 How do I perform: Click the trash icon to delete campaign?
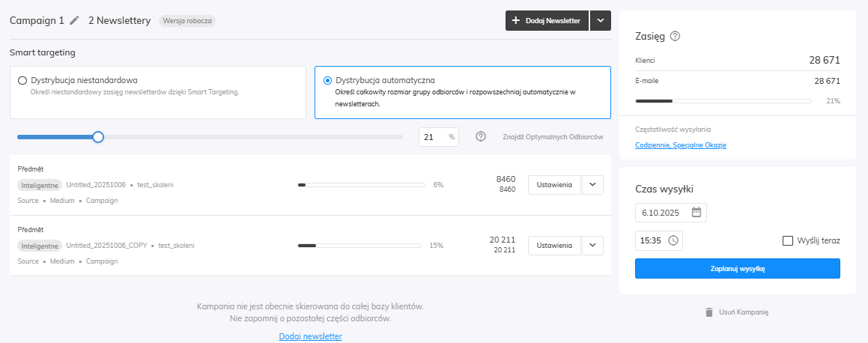708,312
